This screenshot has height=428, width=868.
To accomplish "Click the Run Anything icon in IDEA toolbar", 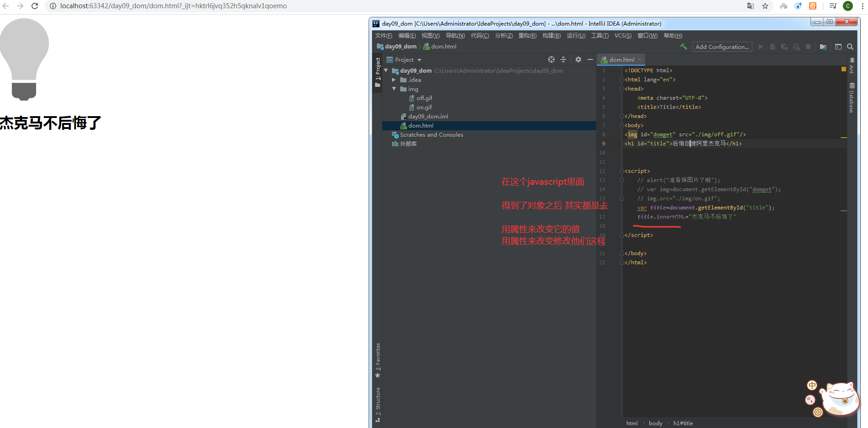I will point(838,47).
